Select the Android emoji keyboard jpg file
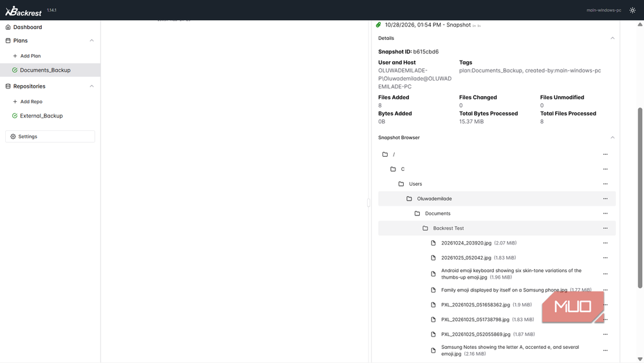The image size is (644, 363). point(511,274)
